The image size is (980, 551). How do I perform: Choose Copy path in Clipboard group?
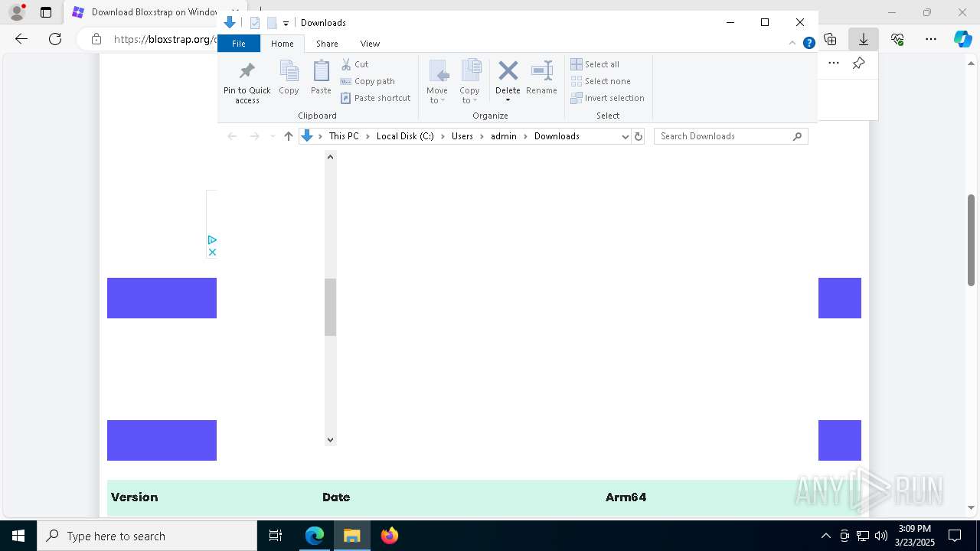(x=367, y=81)
